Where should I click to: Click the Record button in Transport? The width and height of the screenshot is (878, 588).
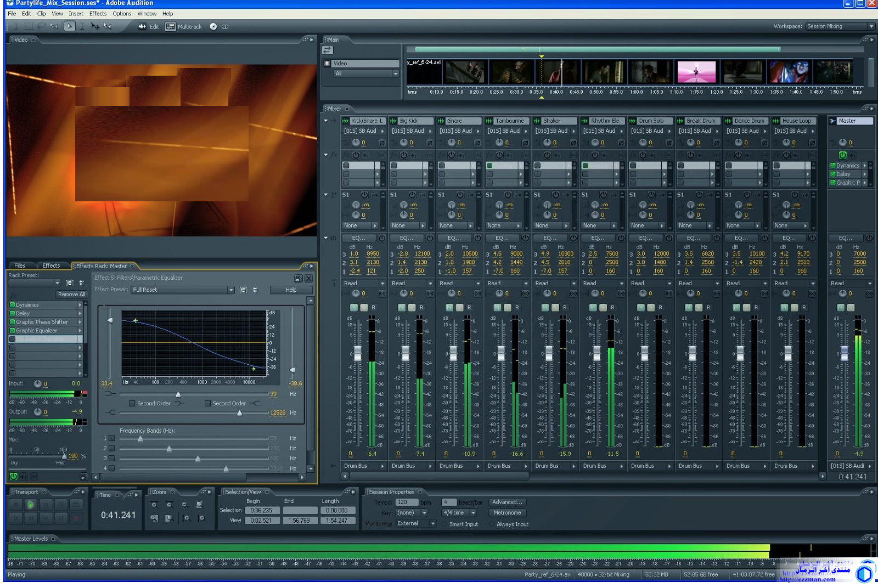(x=76, y=517)
